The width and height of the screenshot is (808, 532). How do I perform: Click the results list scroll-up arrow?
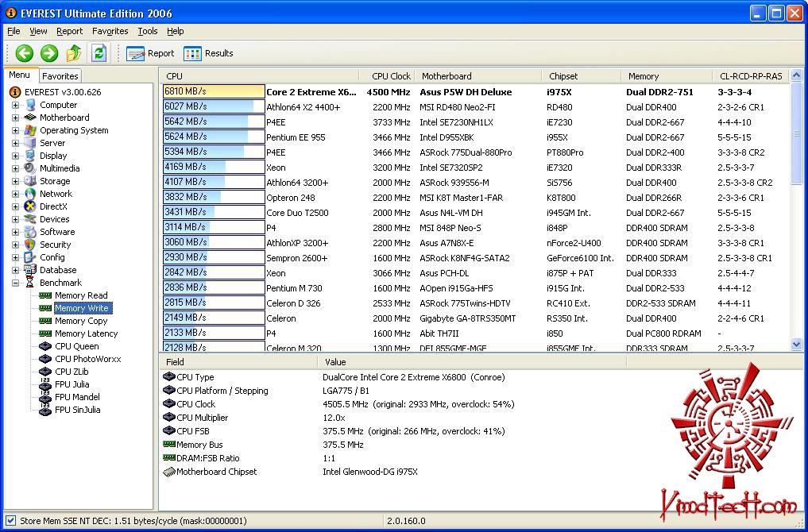point(796,75)
